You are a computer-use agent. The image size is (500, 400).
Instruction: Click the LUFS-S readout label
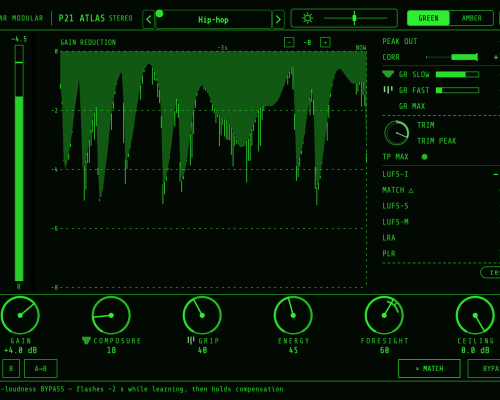[395, 206]
